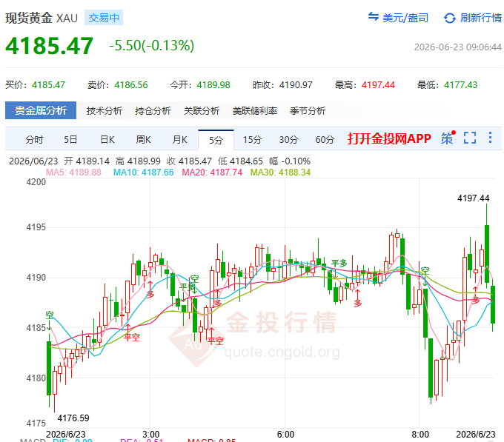
Task: Click the 卖价 4186.56 value
Action: pos(131,85)
